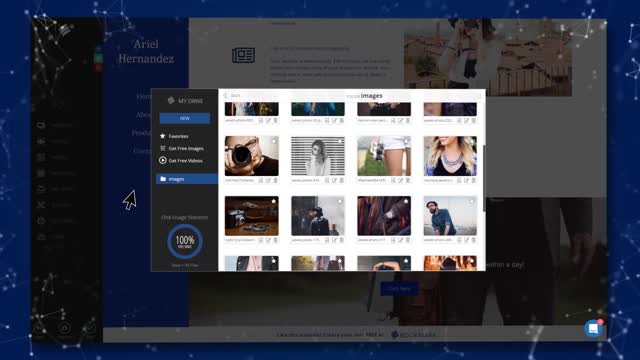Delete the blonde woman necklace image via trash

tap(474, 180)
